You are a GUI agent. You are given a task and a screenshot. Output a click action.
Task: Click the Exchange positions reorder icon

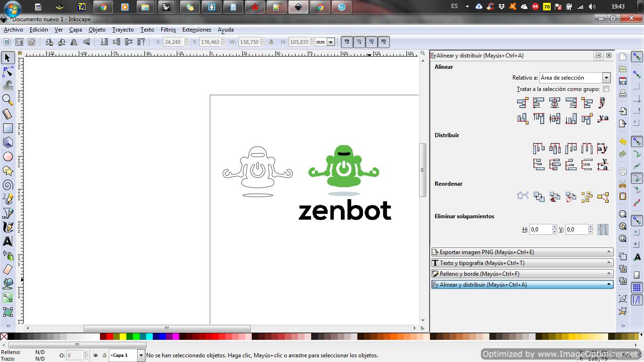click(538, 197)
